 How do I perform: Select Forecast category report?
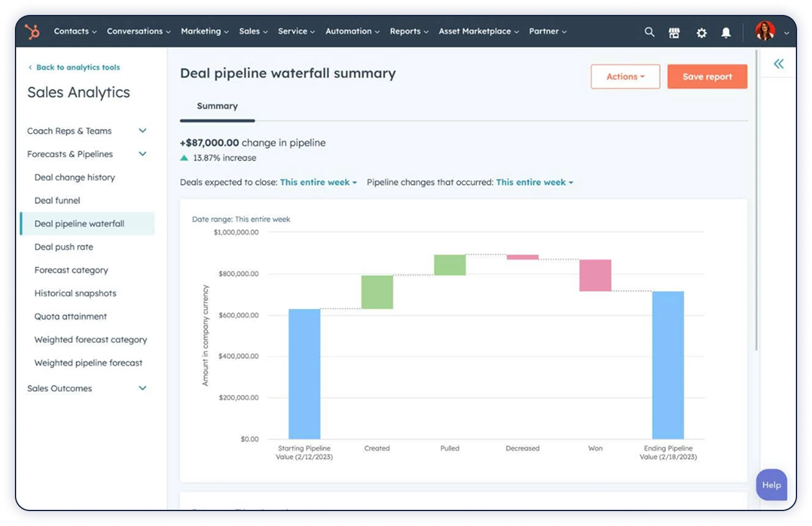(71, 270)
